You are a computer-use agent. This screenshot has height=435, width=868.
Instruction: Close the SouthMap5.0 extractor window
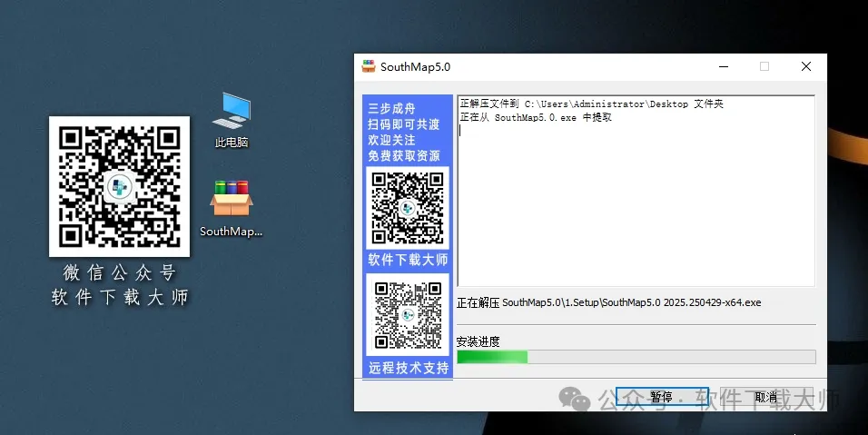[x=806, y=66]
